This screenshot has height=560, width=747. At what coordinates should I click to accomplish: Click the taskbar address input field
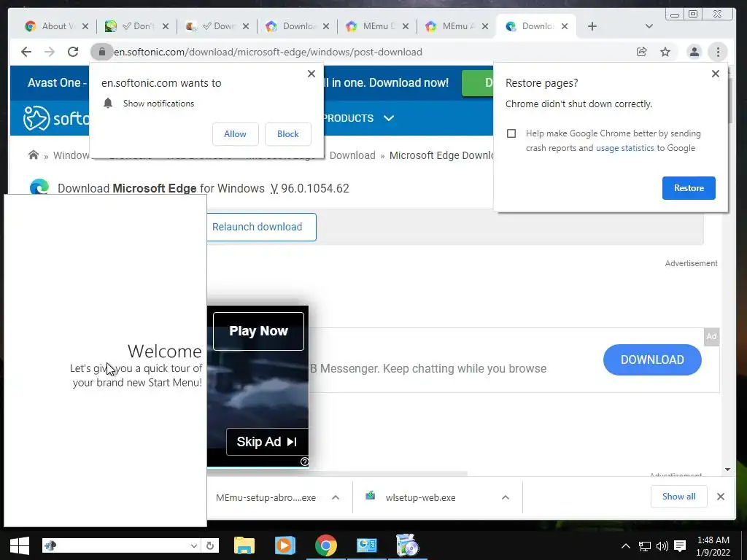[123, 545]
